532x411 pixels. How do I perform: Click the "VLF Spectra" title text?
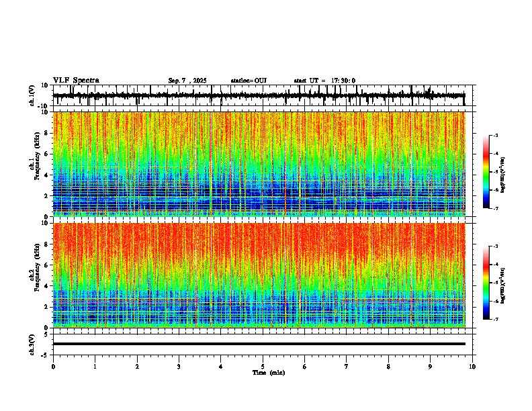(76, 81)
